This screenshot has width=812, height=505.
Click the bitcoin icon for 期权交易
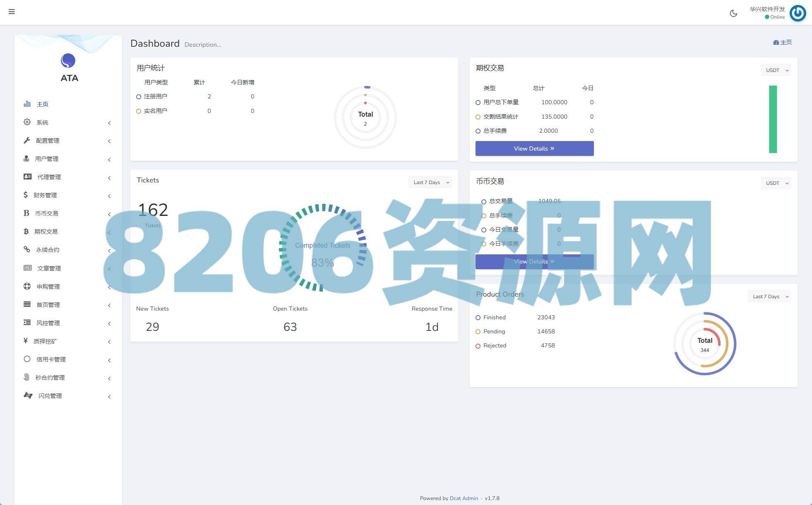coord(26,231)
